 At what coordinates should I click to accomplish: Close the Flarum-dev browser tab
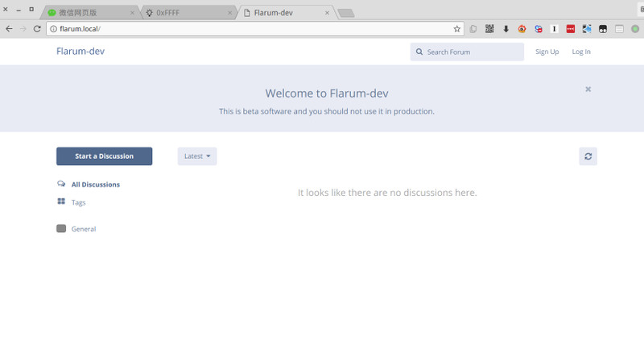[x=327, y=13]
